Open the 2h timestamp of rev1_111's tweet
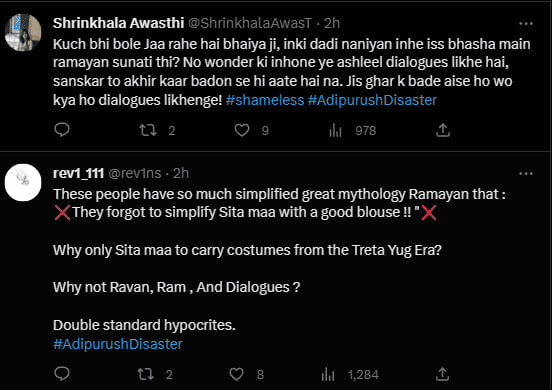Viewport: 552px width, 390px height. coord(181,173)
